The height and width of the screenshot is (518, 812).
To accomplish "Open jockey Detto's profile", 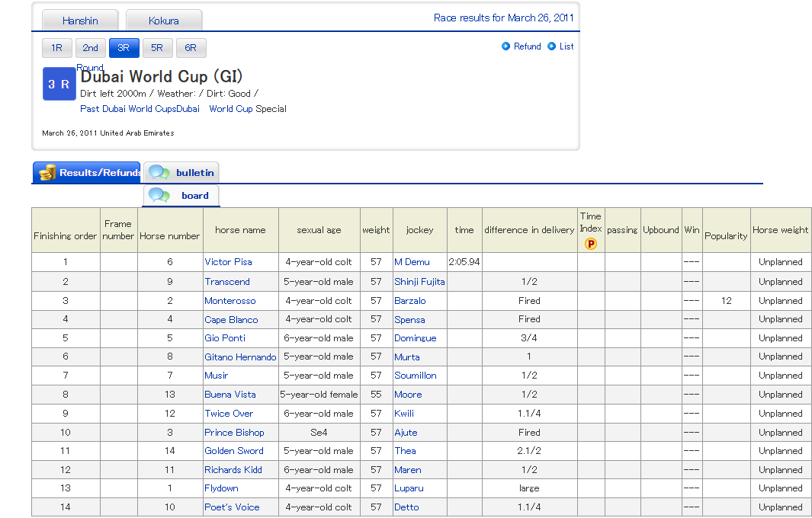I will [406, 507].
